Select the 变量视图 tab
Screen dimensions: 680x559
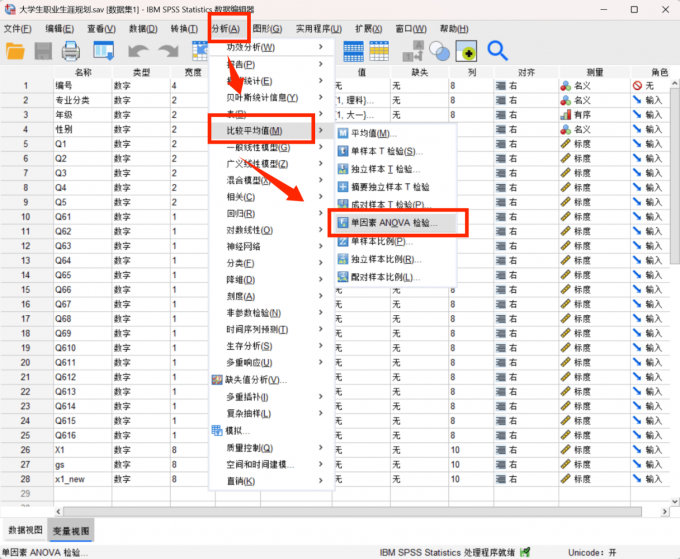tap(70, 530)
